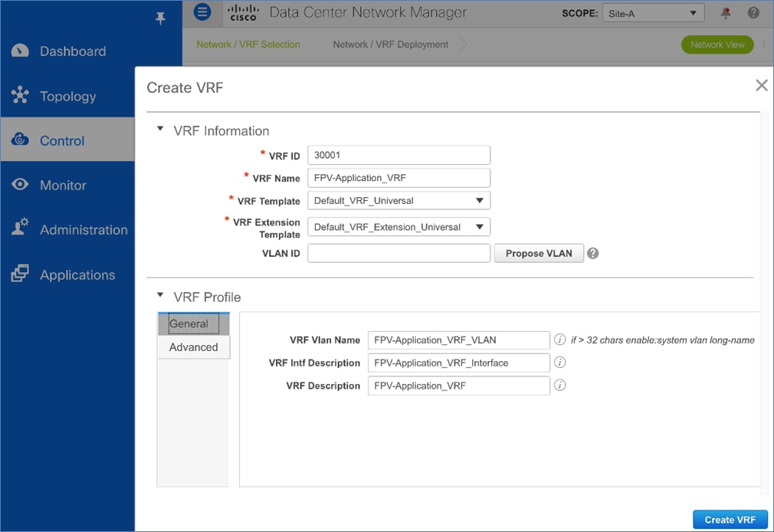This screenshot has width=774, height=532.
Task: Open Monitor in the sidebar
Action: (63, 186)
